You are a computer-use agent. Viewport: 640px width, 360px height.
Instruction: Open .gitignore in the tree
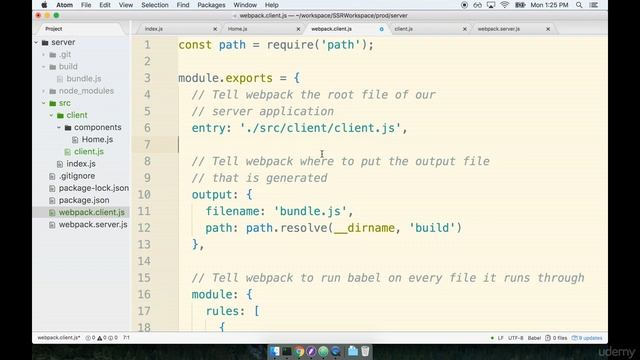click(x=77, y=176)
